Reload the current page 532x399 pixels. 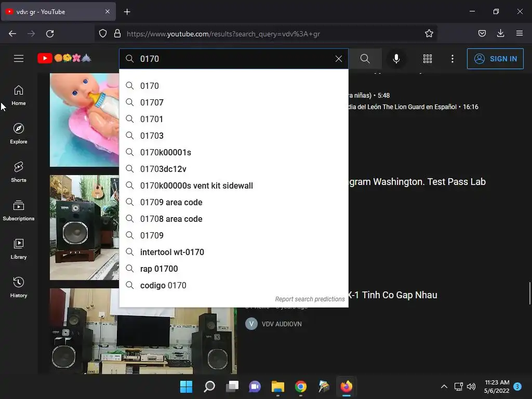click(50, 34)
